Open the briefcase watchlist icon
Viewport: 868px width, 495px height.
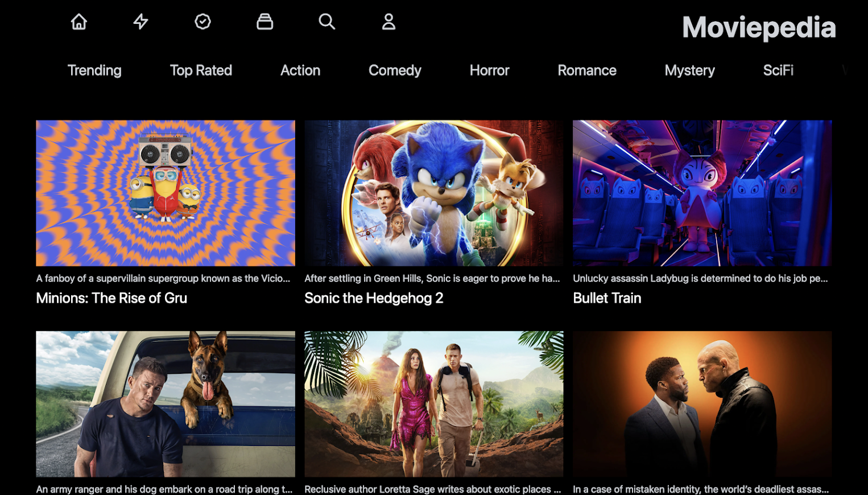264,22
